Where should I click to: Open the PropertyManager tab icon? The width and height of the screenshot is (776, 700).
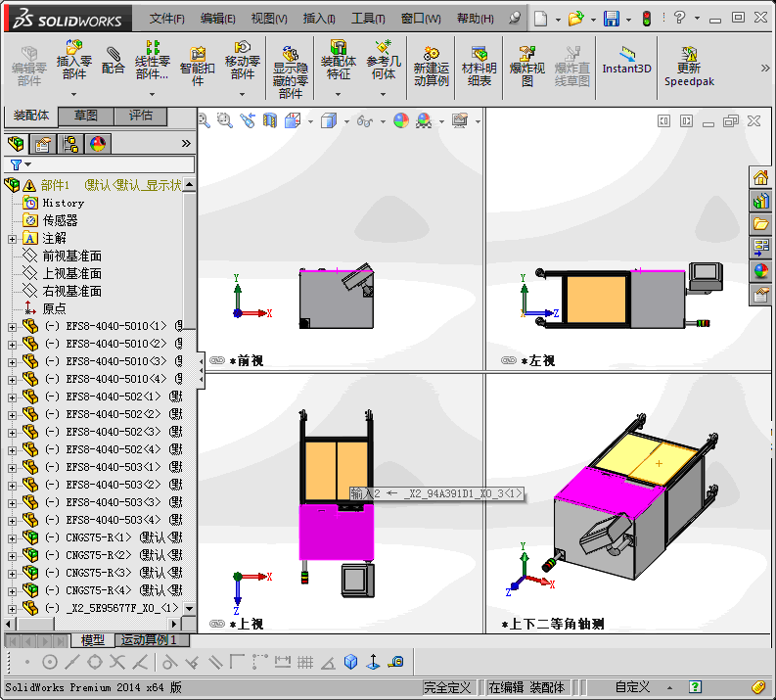click(43, 144)
